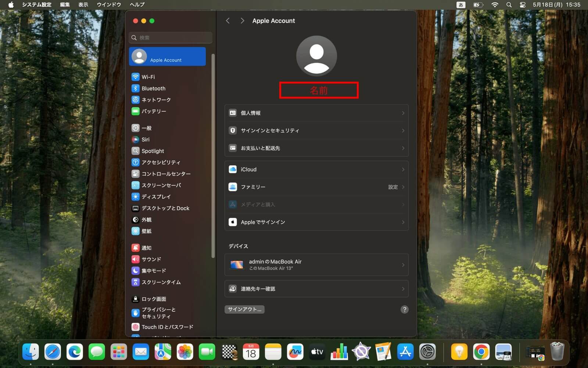
Task: Open the サインインとセキュリティ row
Action: click(x=316, y=131)
